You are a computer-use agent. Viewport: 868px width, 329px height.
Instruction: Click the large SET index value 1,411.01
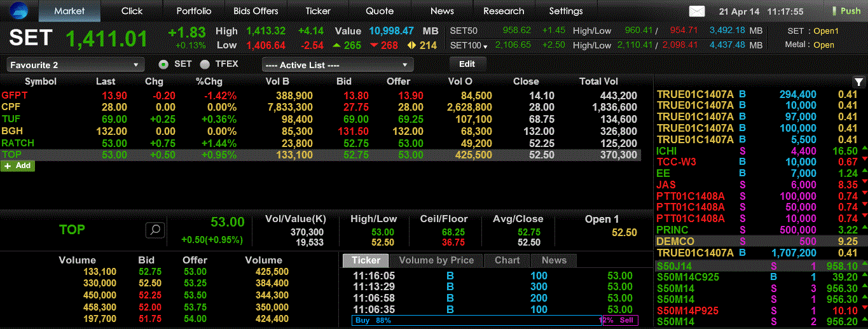107,38
